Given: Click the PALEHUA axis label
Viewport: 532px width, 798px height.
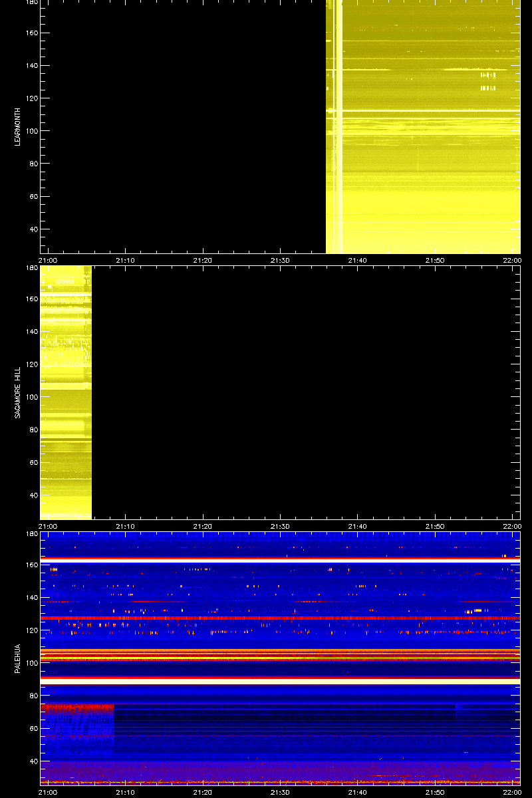Looking at the screenshot, I should (18, 658).
